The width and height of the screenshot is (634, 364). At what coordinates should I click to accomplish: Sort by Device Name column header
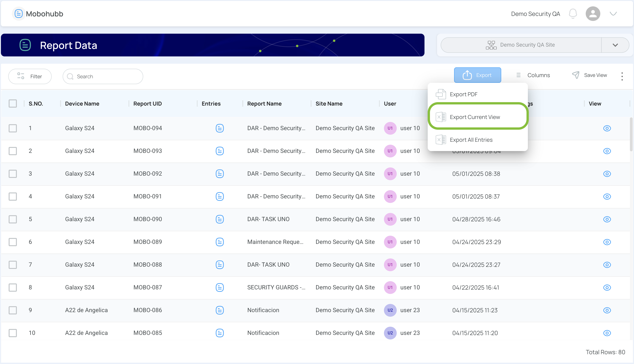[82, 104]
